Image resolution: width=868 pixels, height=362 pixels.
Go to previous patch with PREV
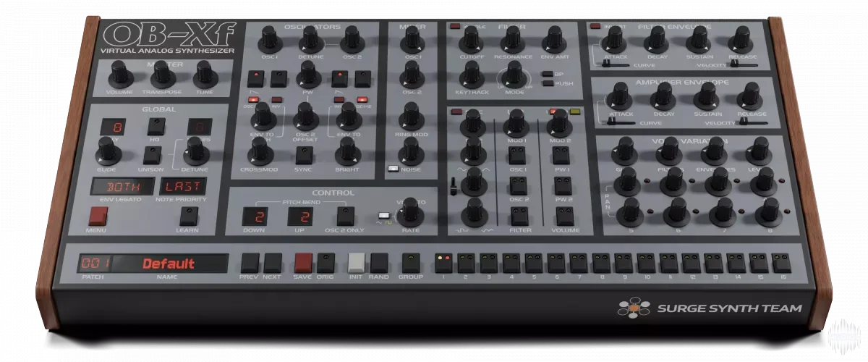[250, 262]
